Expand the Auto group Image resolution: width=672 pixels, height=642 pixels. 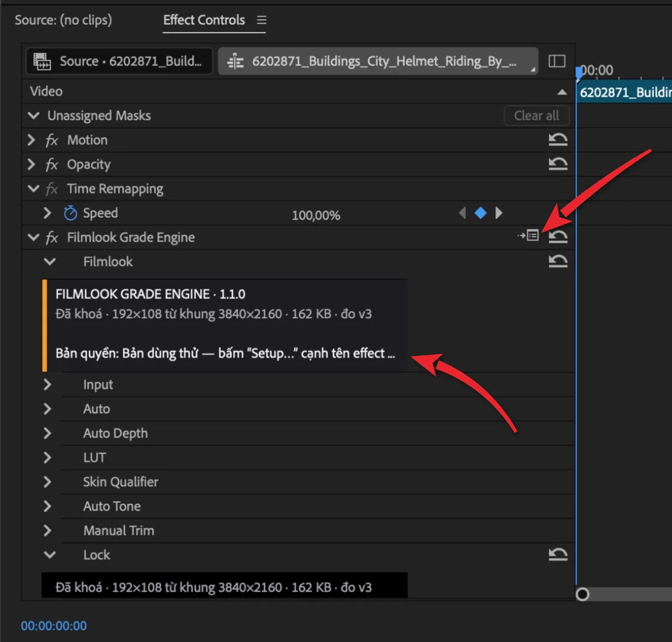coord(47,409)
